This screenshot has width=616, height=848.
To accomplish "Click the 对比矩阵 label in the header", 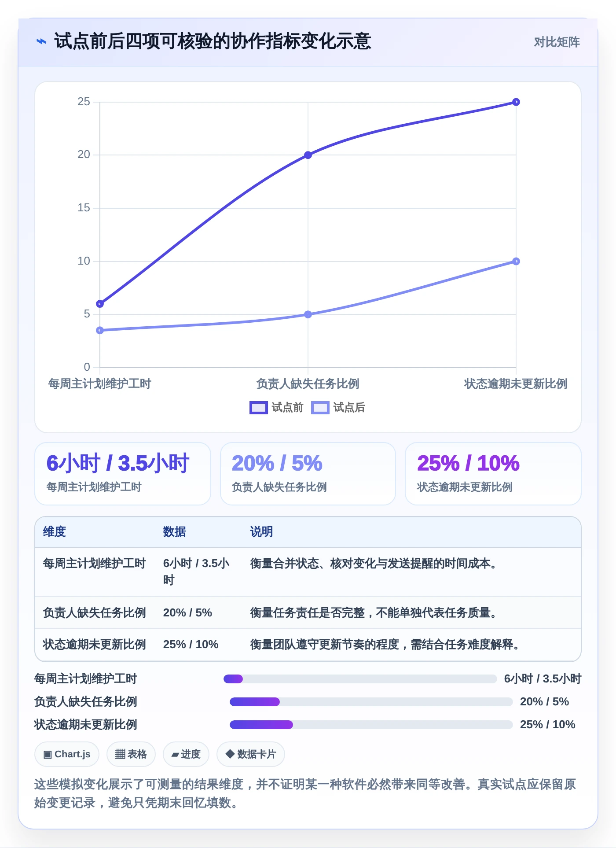I will 557,42.
